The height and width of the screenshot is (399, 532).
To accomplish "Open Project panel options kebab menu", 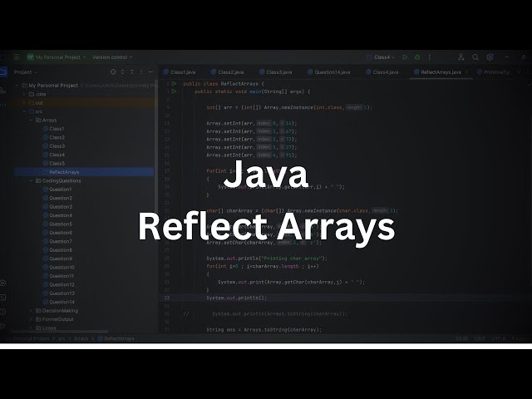I will [141, 72].
